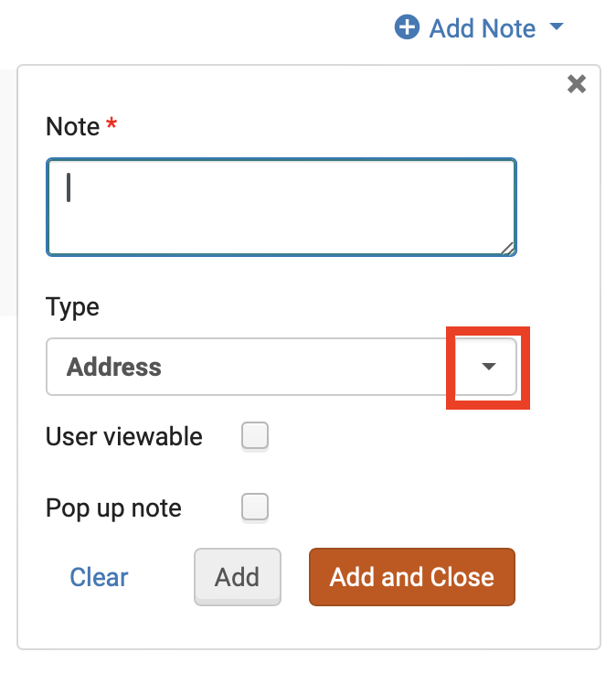Click the Address text in the Type selector

pyautogui.click(x=114, y=367)
